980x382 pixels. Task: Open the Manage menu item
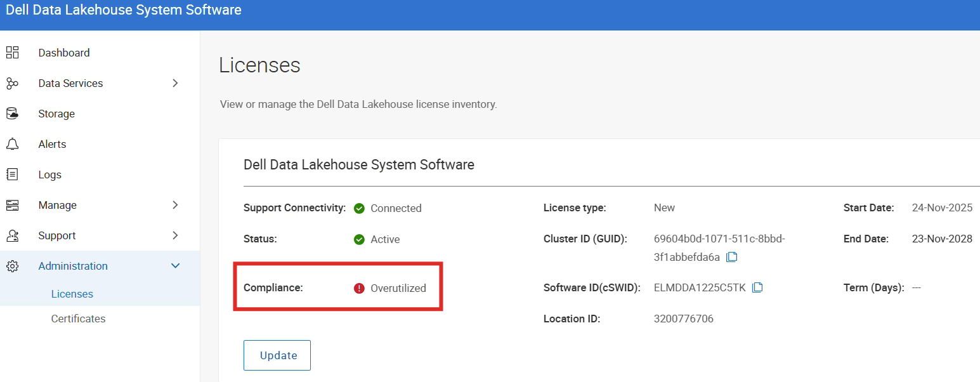coord(57,205)
